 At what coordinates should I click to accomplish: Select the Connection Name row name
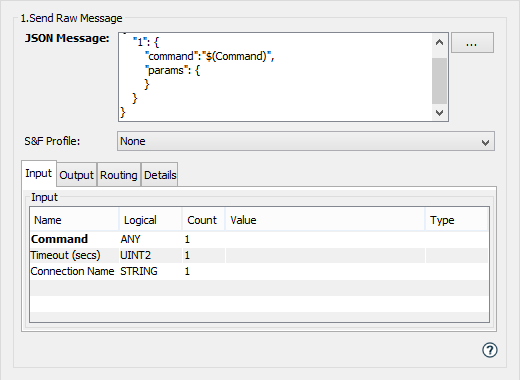[72, 271]
